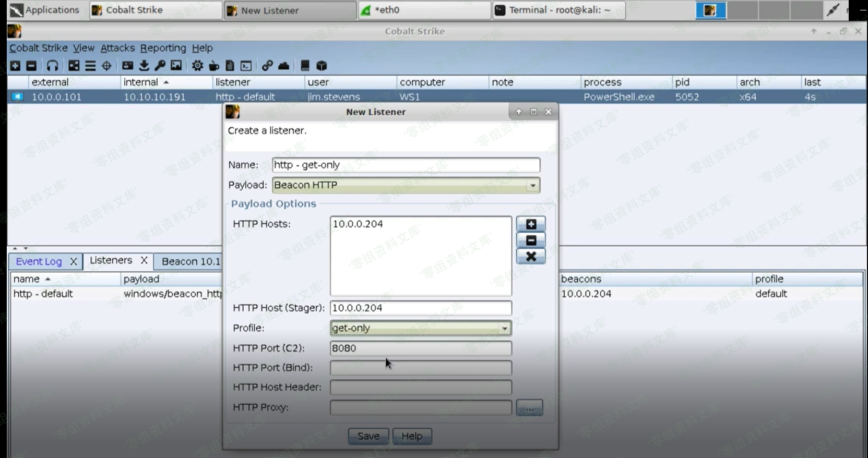Image resolution: width=868 pixels, height=458 pixels.
Task: Sort sessions by the internal column header
Action: click(141, 82)
